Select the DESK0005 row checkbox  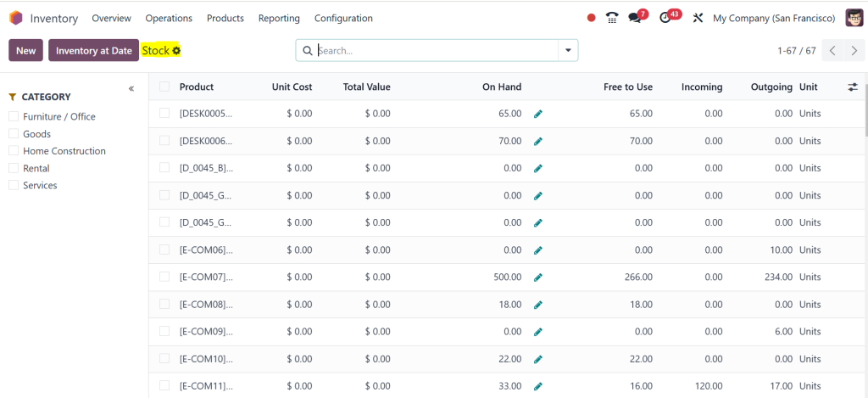[x=164, y=113]
